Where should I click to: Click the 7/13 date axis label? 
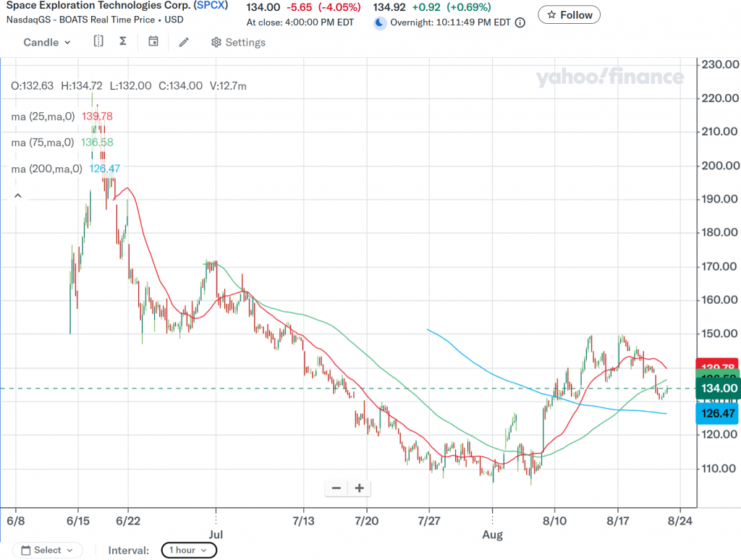[x=303, y=521]
